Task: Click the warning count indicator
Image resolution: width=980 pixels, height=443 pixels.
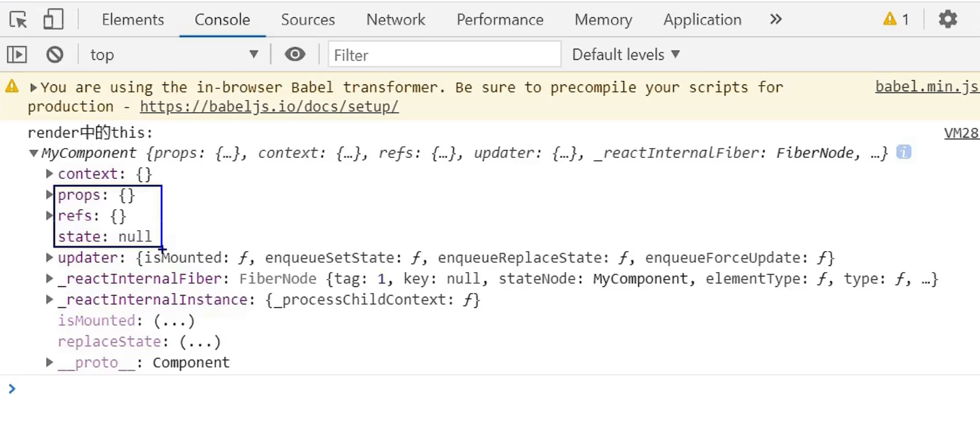Action: click(896, 19)
